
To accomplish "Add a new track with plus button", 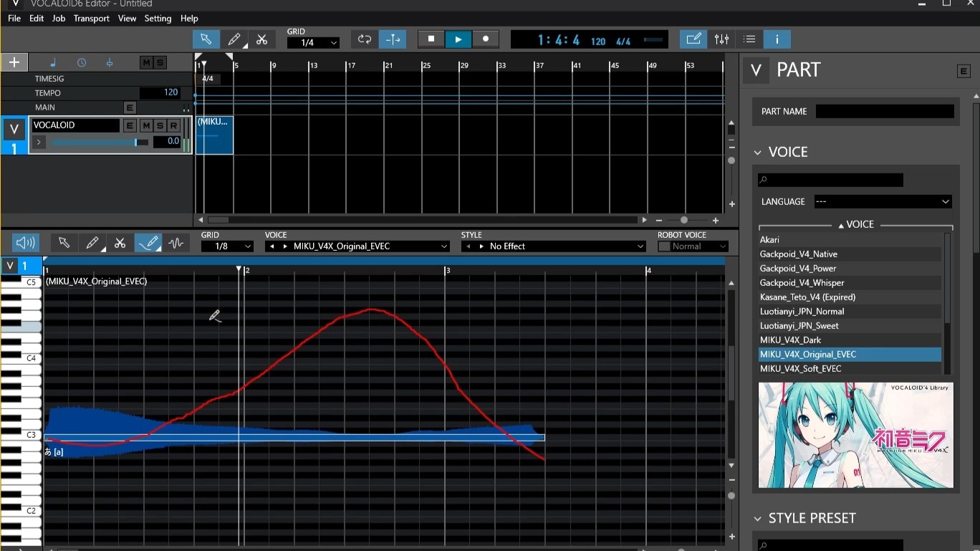I will pyautogui.click(x=14, y=62).
